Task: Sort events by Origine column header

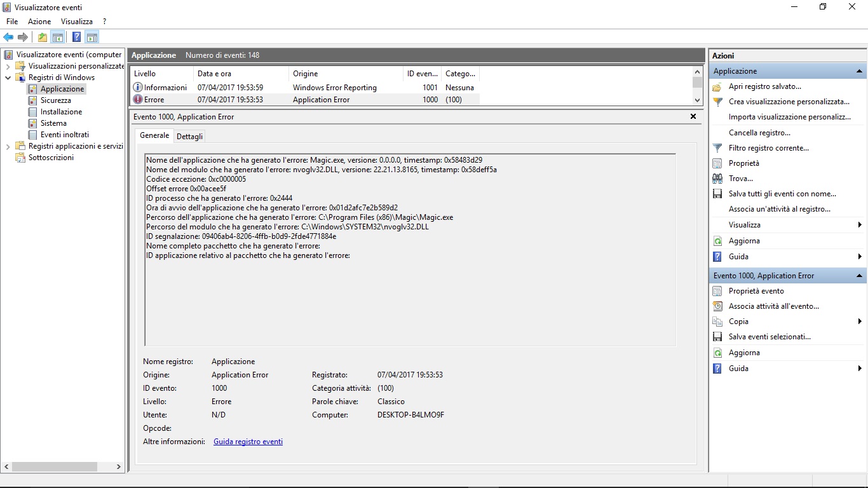Action: 346,74
